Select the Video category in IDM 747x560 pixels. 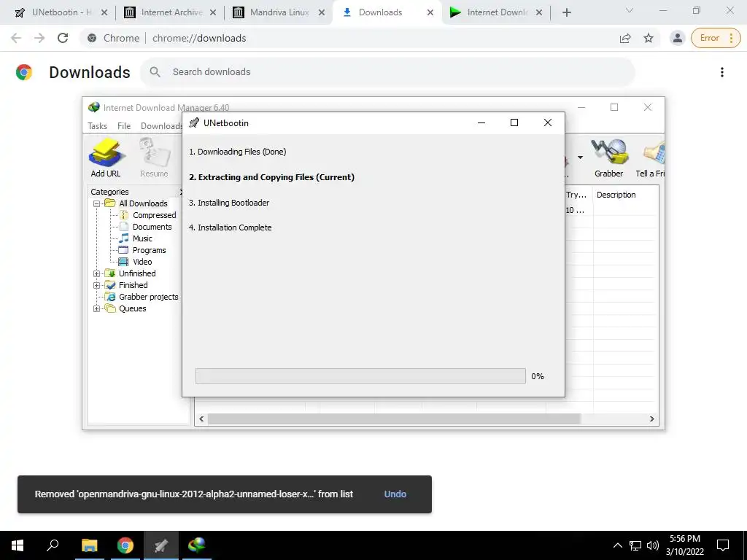[x=142, y=262]
